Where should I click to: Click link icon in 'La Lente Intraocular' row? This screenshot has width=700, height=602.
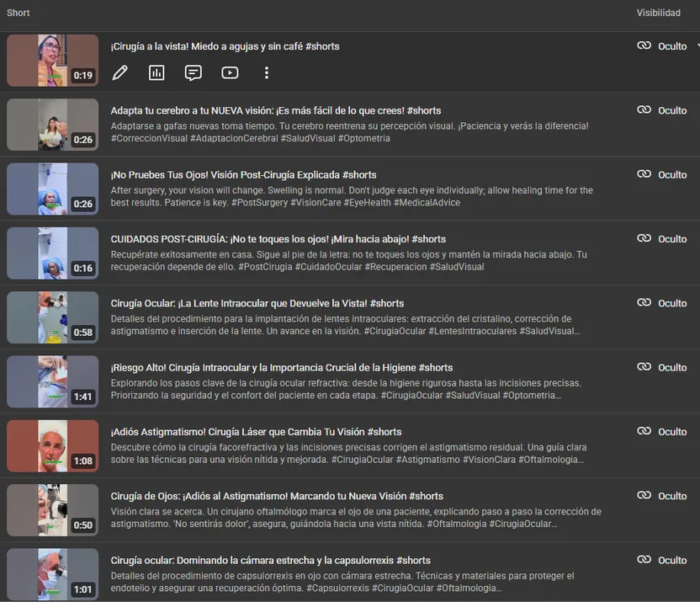point(644,303)
